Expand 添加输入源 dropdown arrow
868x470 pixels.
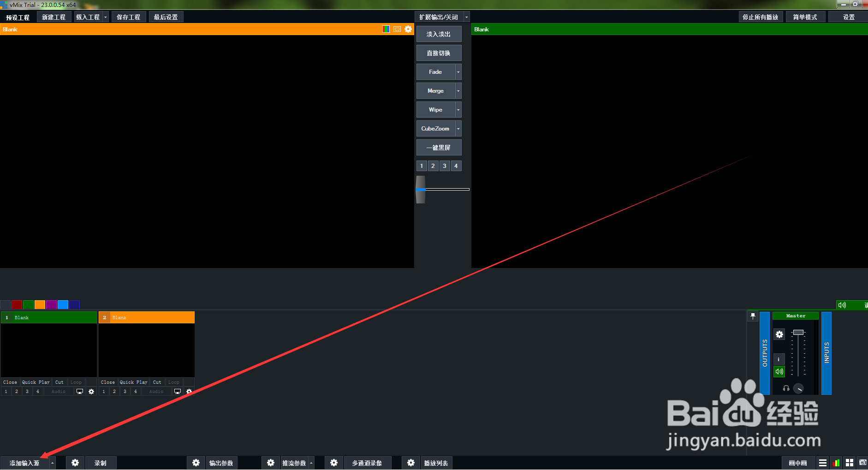click(x=53, y=463)
